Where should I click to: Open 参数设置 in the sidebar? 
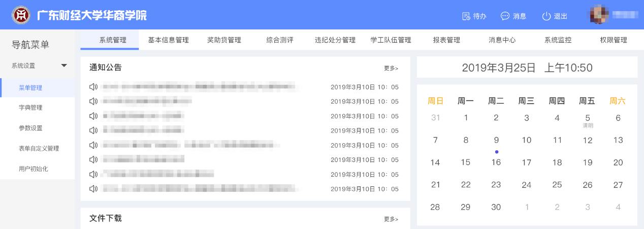tap(30, 128)
